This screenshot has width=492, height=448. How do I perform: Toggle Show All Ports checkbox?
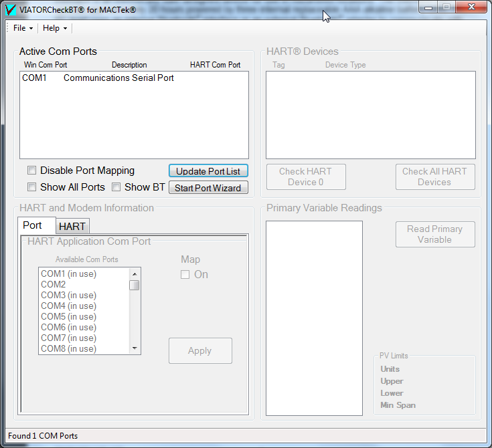[31, 187]
